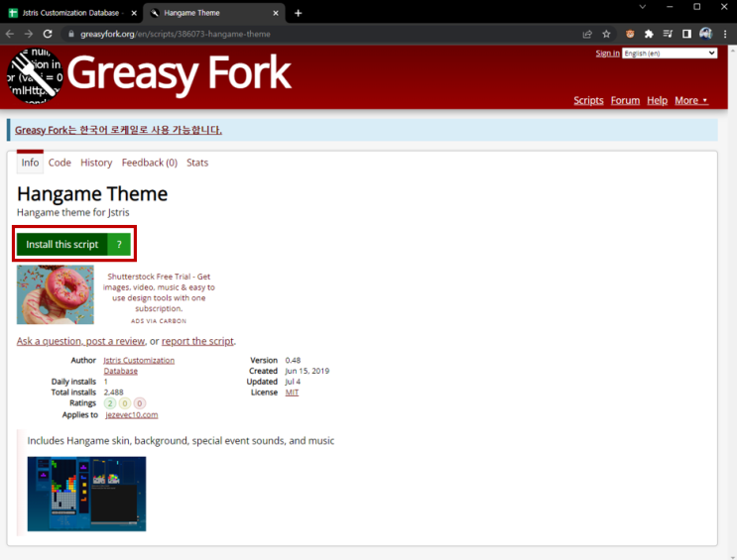This screenshot has width=737, height=560.
Task: Click the site security lock icon
Action: point(71,34)
